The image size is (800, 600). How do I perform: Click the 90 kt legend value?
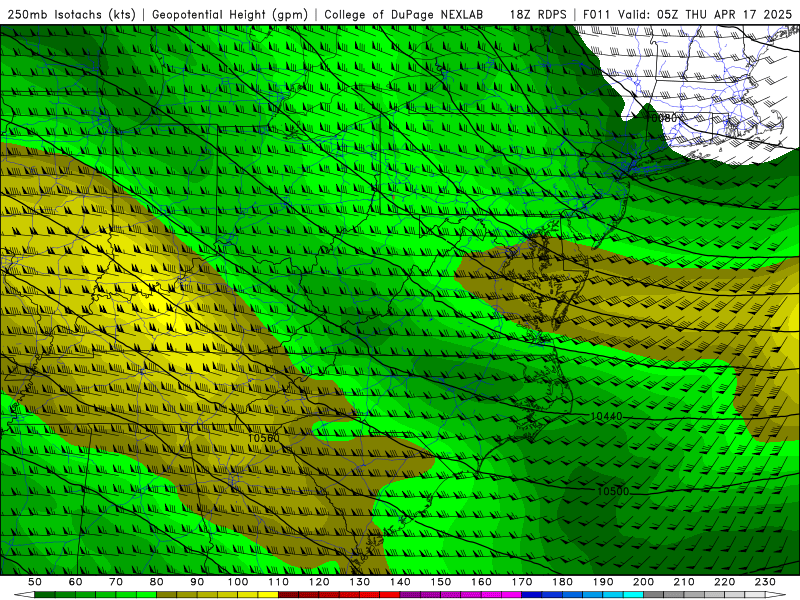click(197, 582)
